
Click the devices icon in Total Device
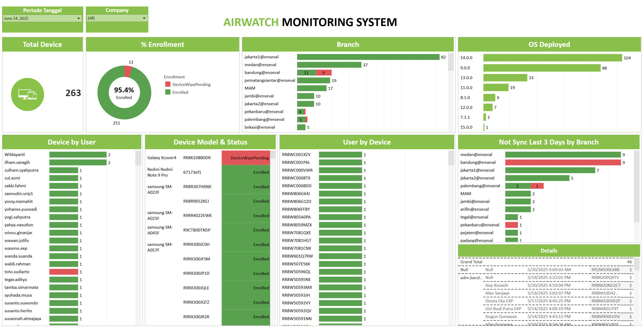(x=27, y=94)
